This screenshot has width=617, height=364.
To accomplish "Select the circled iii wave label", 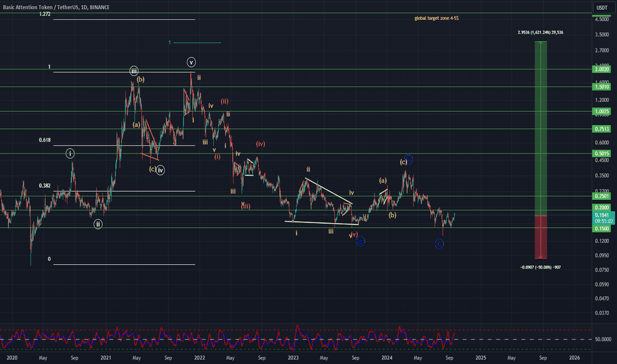I will [x=134, y=71].
